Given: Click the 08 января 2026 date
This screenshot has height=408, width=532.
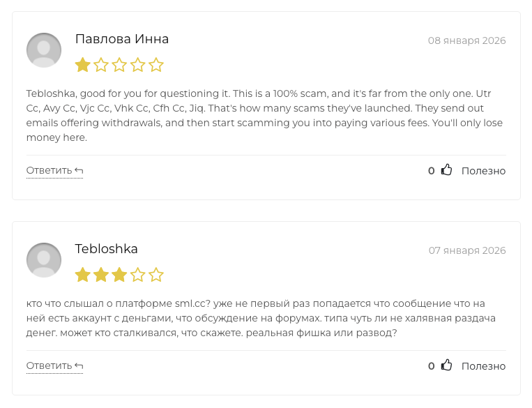Looking at the screenshot, I should (466, 40).
